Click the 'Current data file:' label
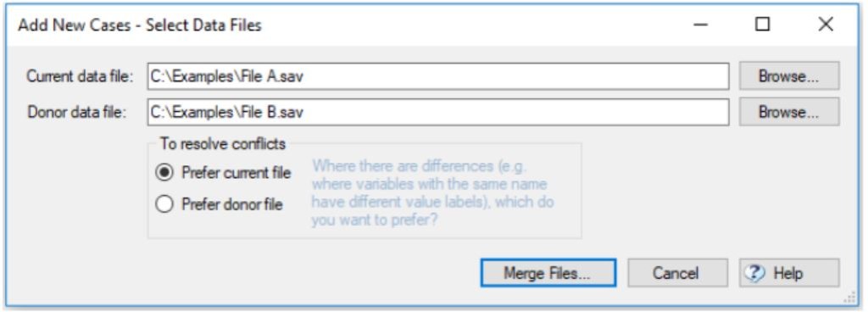 [x=81, y=76]
